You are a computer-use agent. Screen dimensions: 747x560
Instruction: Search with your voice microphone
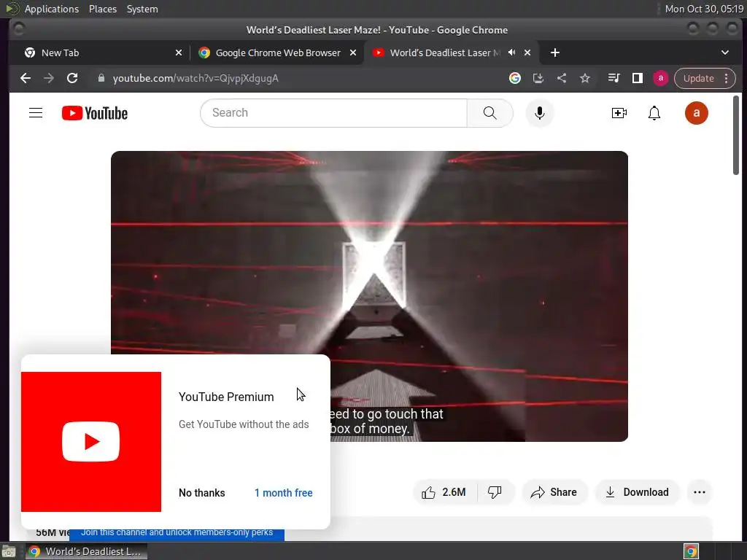click(x=539, y=113)
